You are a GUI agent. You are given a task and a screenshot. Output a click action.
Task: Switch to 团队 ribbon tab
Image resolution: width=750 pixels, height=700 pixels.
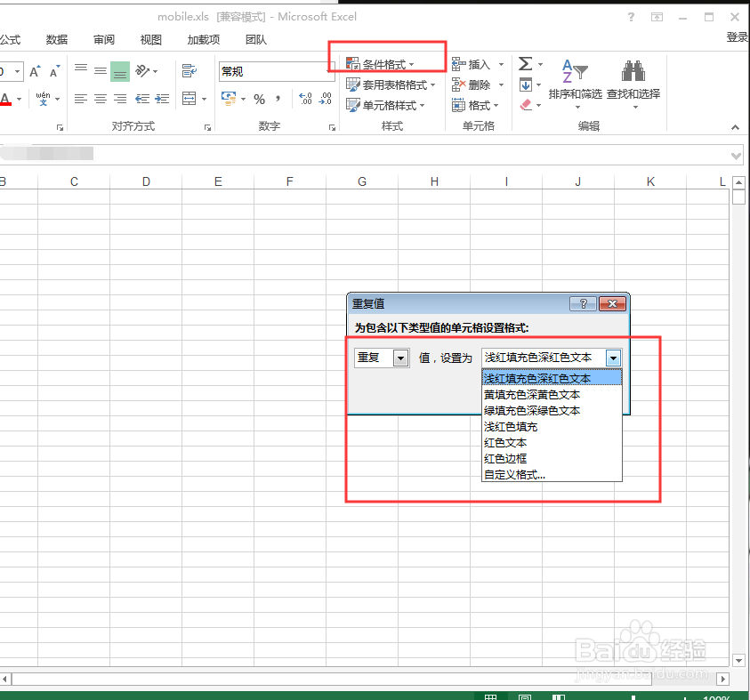256,40
